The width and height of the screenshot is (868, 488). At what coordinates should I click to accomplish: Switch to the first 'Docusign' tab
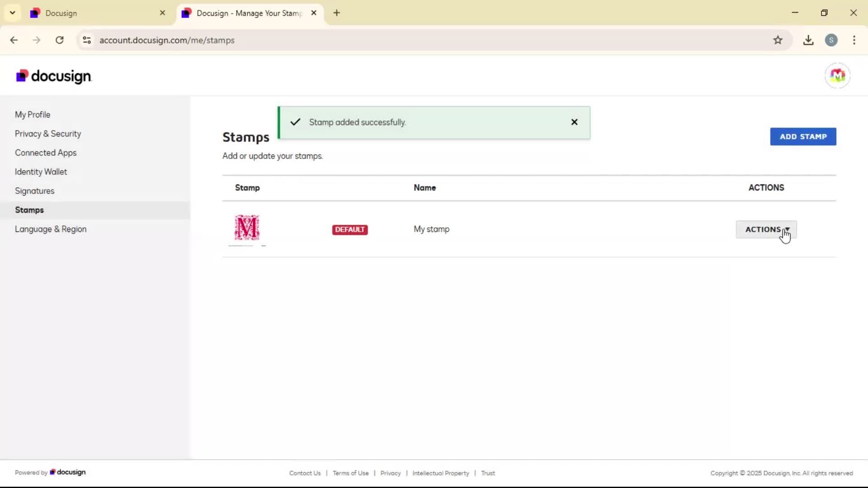[x=99, y=13]
